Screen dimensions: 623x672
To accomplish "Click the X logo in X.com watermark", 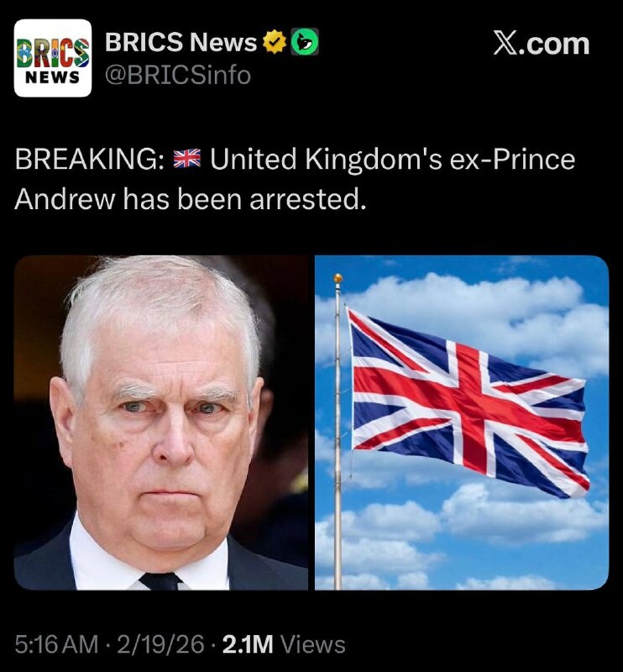I will coord(505,44).
